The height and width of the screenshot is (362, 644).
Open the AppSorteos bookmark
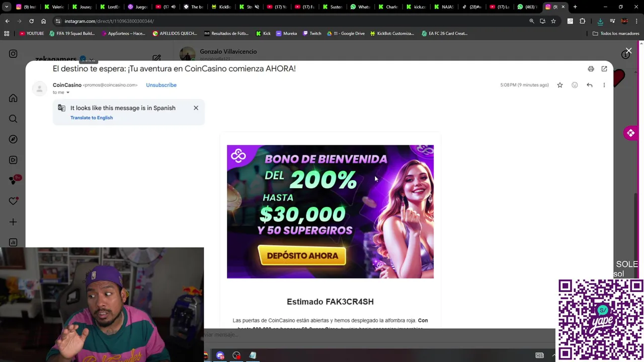[123, 34]
